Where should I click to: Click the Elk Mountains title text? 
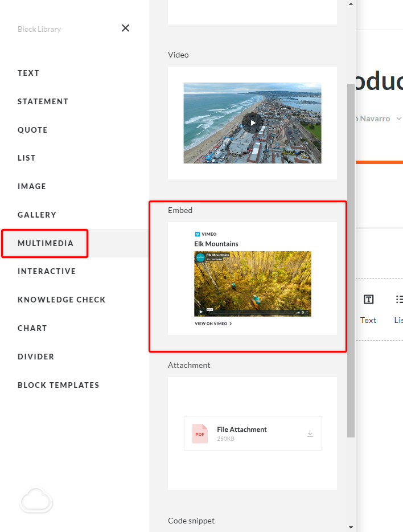click(216, 244)
